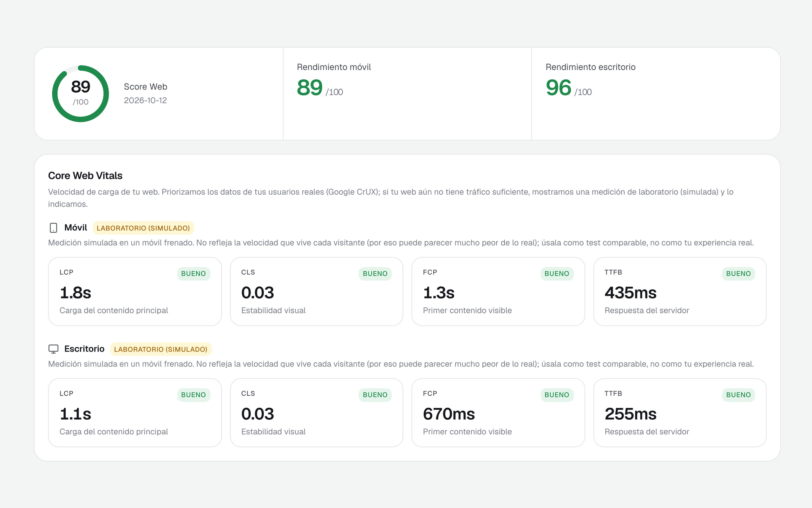Click the desktop TTFB 255ms value
This screenshot has height=508, width=812.
(x=631, y=414)
